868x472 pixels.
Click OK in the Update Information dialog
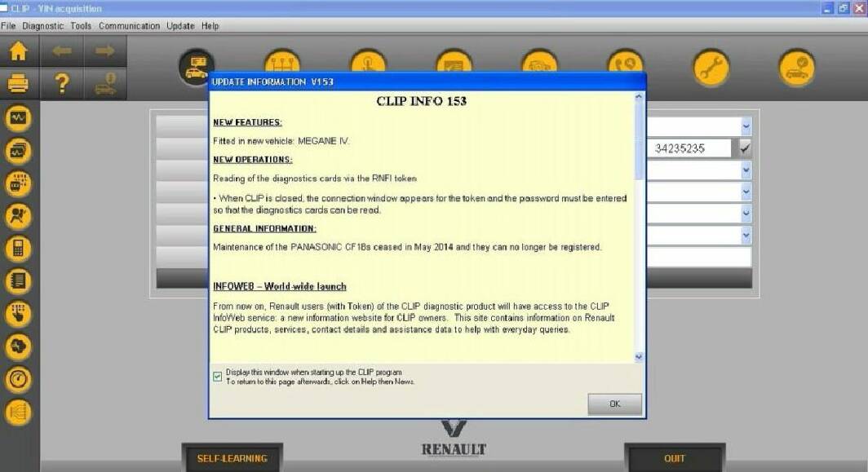pos(614,404)
